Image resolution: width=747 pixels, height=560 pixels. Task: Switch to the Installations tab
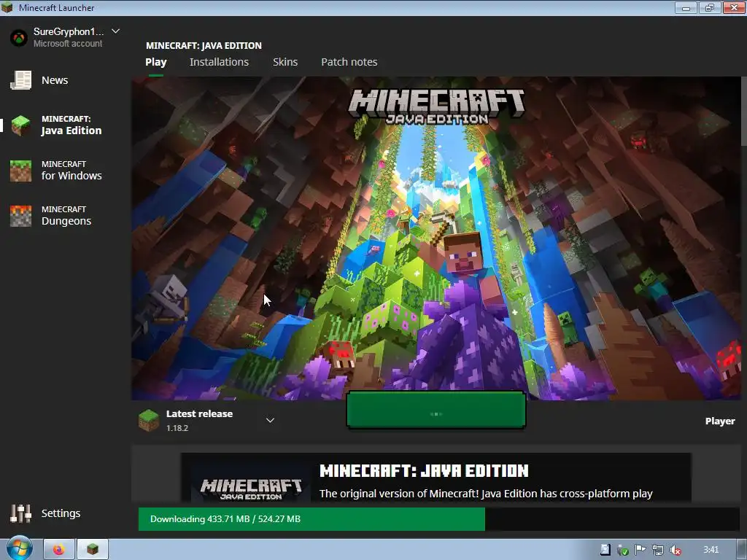219,62
